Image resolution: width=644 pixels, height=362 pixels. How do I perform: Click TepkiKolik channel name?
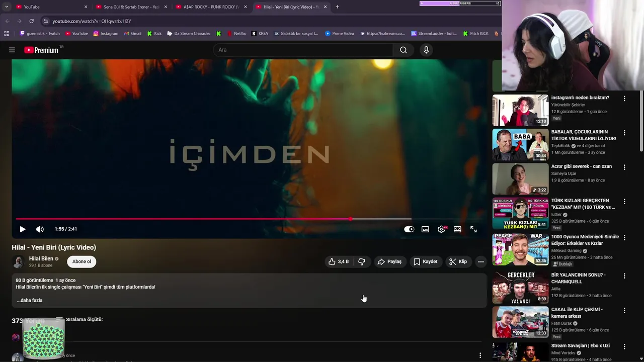click(x=561, y=146)
